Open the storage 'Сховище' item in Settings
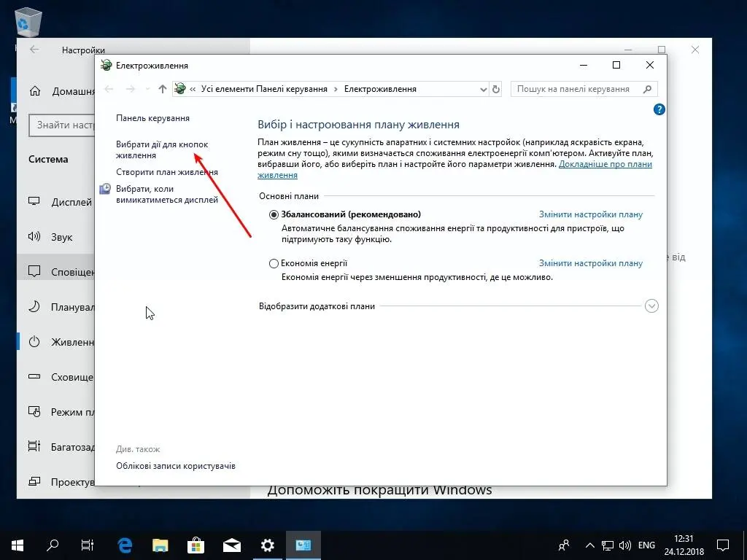The height and width of the screenshot is (560, 747). [56, 377]
